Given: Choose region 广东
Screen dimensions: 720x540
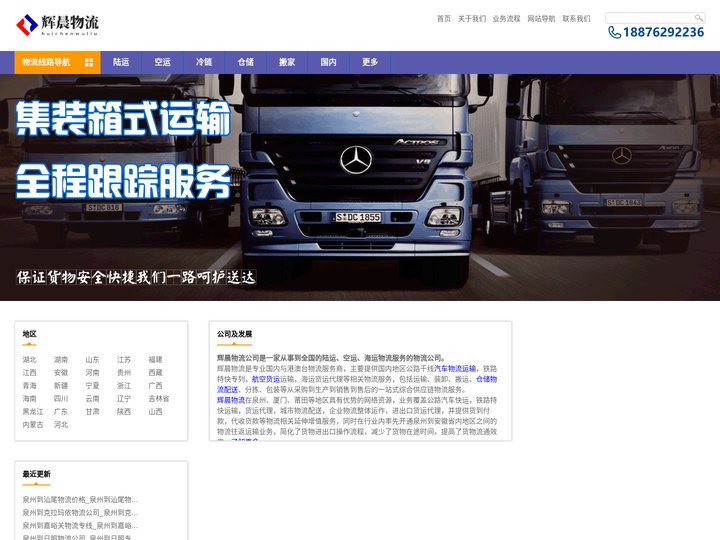Looking at the screenshot, I should tap(61, 411).
